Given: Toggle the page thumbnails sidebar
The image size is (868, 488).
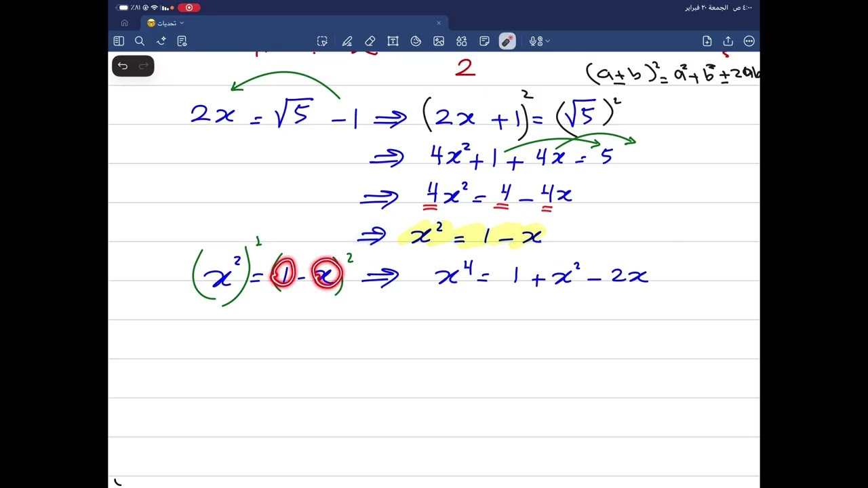Looking at the screenshot, I should coord(119,41).
